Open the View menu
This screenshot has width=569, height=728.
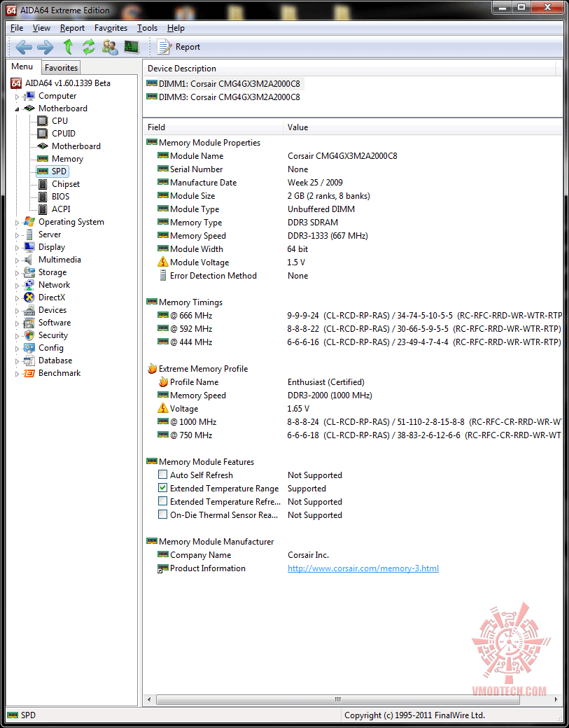click(42, 28)
